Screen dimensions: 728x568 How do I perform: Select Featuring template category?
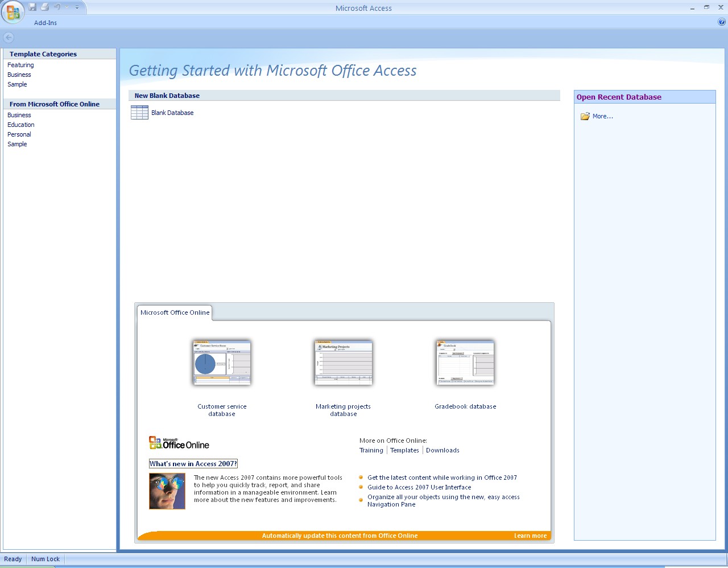(x=20, y=65)
